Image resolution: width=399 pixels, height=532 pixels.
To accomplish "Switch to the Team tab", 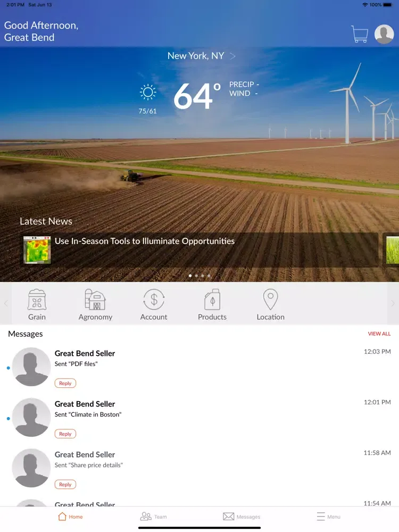I will pos(153,517).
